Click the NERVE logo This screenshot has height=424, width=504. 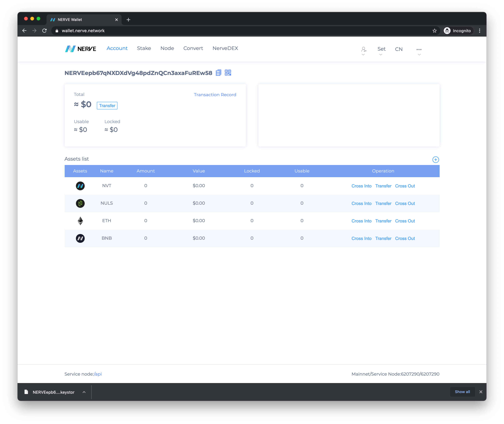[x=80, y=49]
